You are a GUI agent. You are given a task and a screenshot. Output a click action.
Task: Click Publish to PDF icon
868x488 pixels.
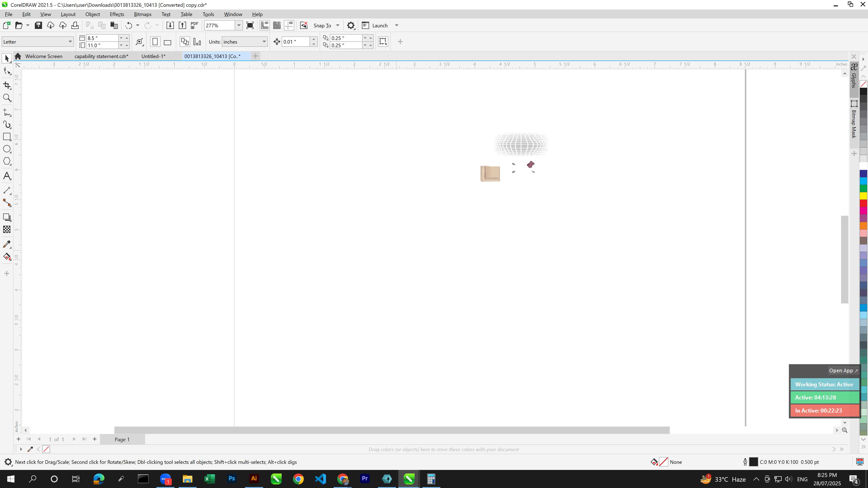194,25
